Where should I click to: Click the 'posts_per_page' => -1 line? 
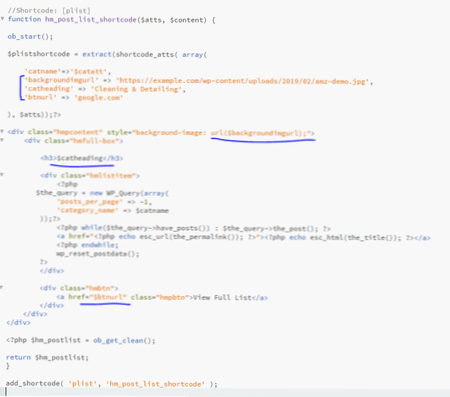pyautogui.click(x=105, y=202)
